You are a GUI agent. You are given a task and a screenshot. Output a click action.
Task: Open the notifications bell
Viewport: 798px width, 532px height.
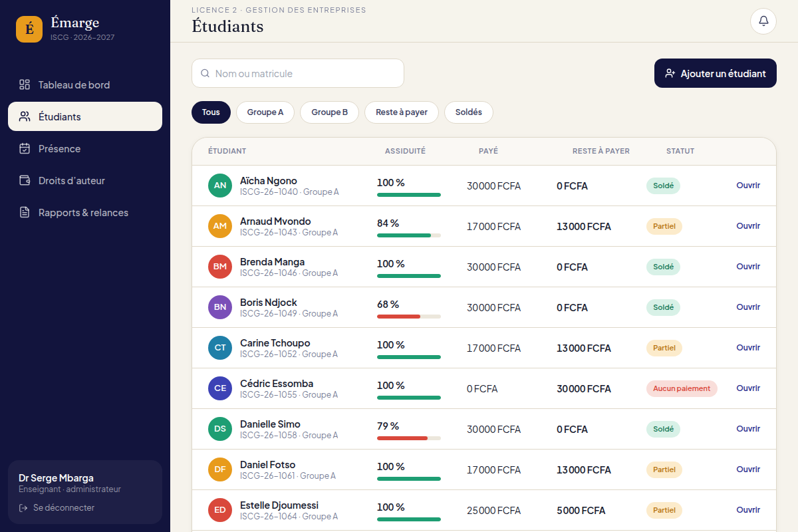763,21
